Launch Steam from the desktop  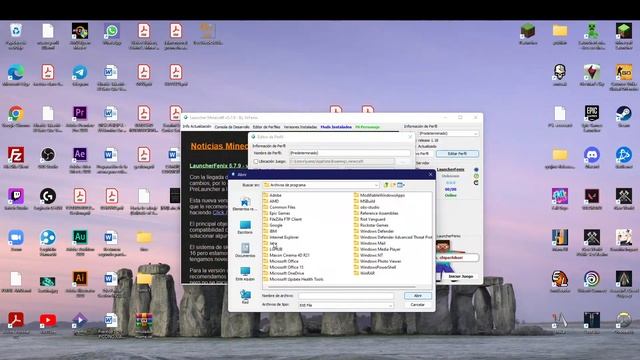[624, 117]
